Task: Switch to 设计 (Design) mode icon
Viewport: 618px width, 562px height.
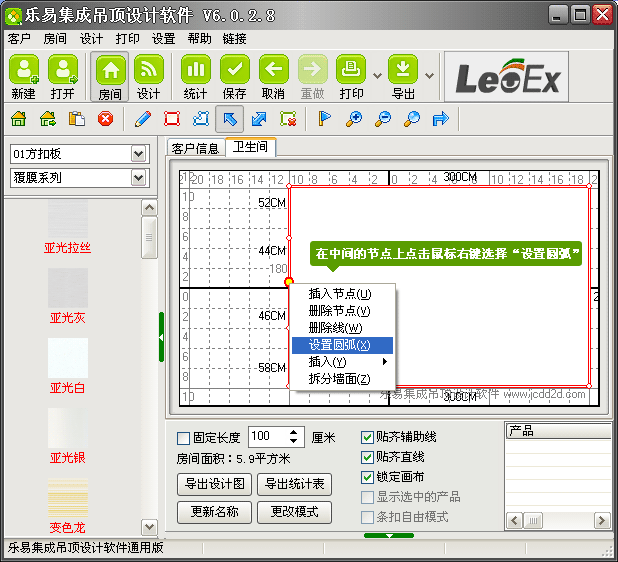Action: pyautogui.click(x=149, y=72)
